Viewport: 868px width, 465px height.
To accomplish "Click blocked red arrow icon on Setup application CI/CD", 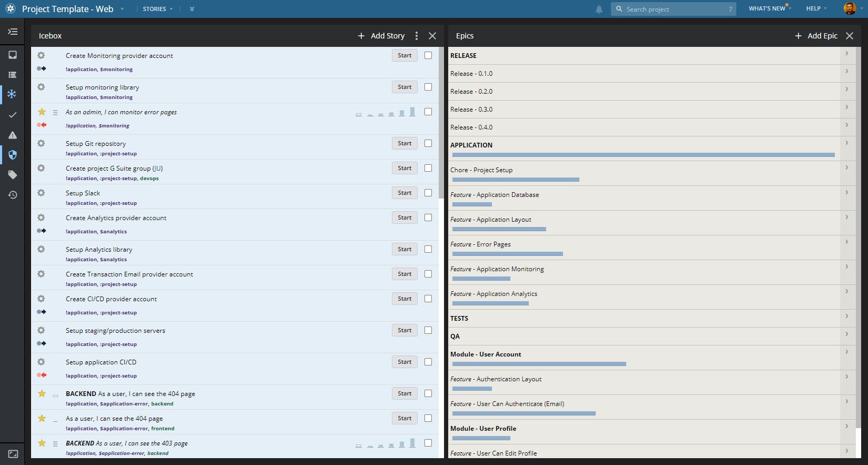I will (x=42, y=375).
